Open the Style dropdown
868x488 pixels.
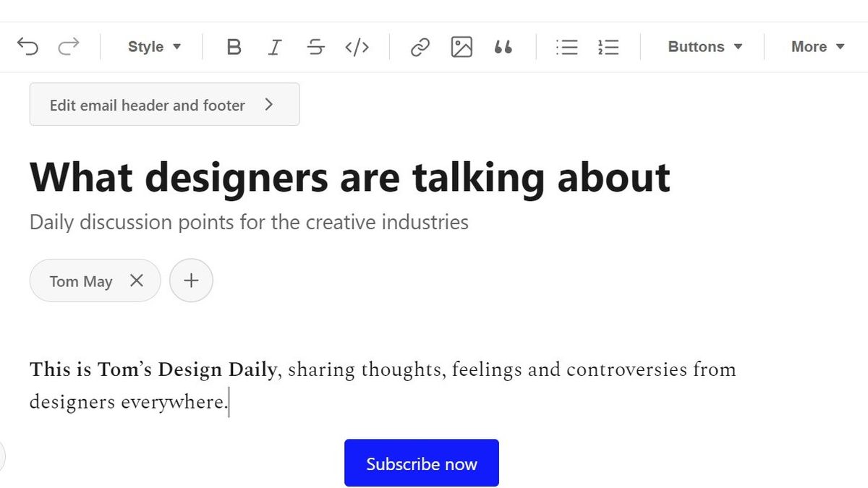click(x=154, y=47)
